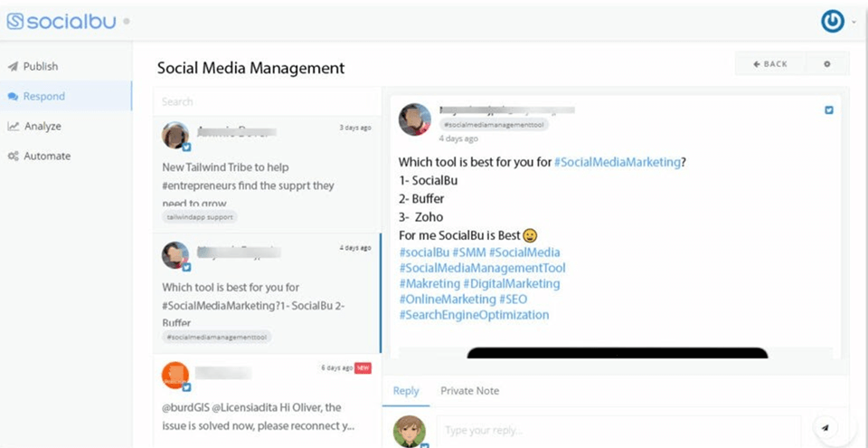The width and height of the screenshot is (868, 448).
Task: Click author avatar in the open post
Action: pyautogui.click(x=415, y=119)
